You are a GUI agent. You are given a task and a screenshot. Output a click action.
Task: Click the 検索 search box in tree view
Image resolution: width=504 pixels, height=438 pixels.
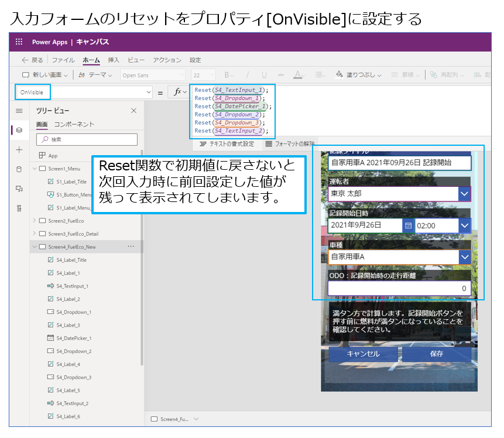(x=87, y=139)
